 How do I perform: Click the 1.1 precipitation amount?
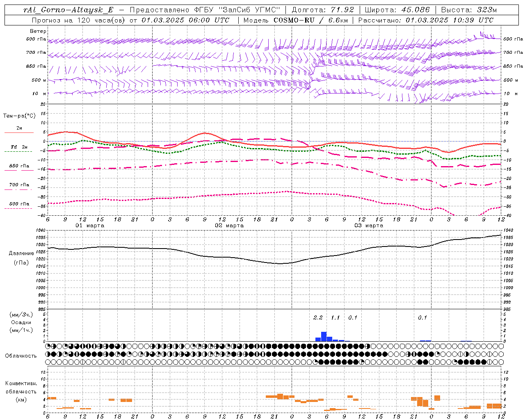tap(336, 317)
